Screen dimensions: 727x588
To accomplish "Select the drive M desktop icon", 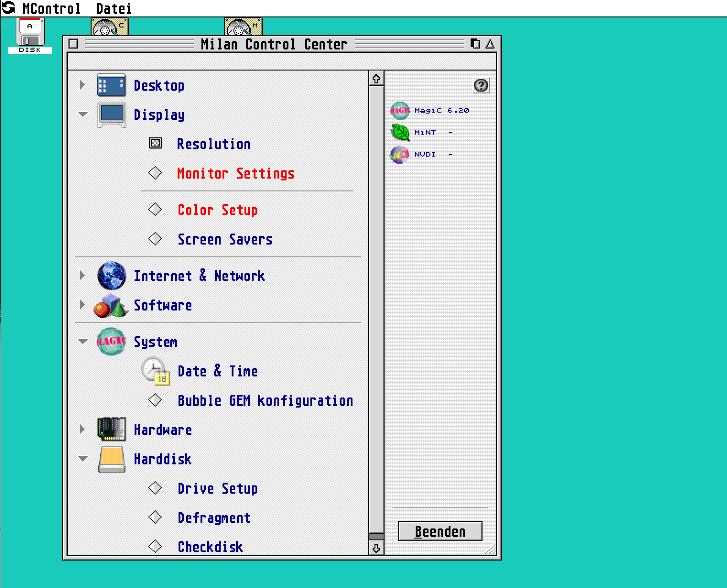I will (244, 27).
